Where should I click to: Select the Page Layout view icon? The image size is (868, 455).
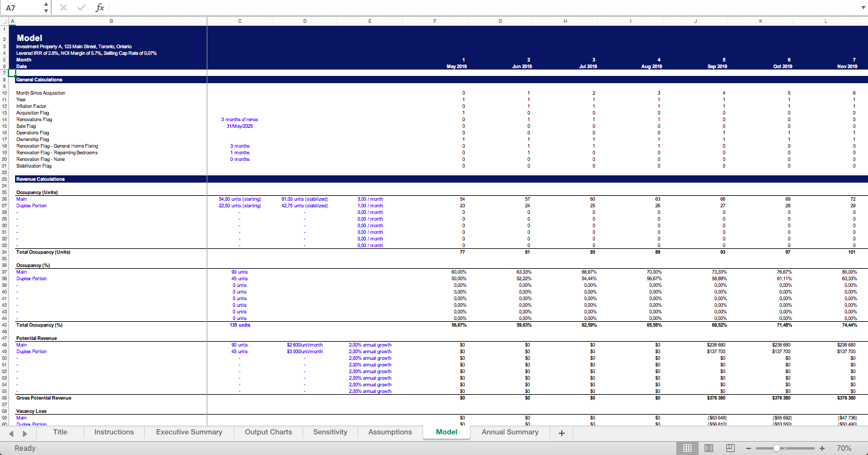[x=709, y=448]
